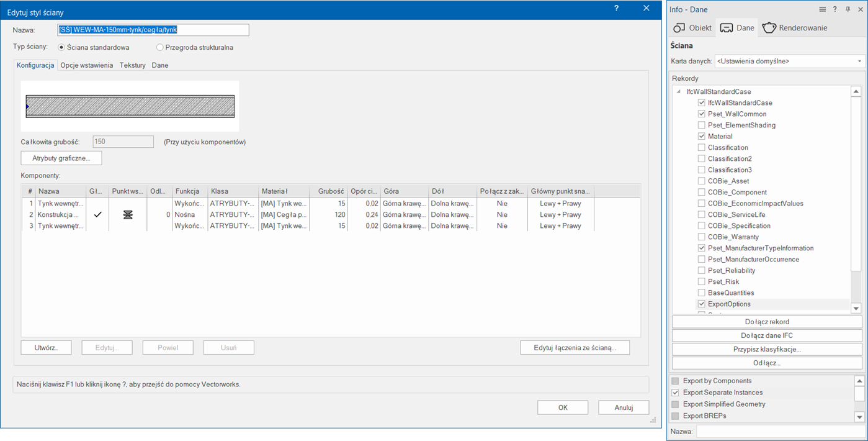Pin the Info palette with pushpin icon

pyautogui.click(x=848, y=9)
